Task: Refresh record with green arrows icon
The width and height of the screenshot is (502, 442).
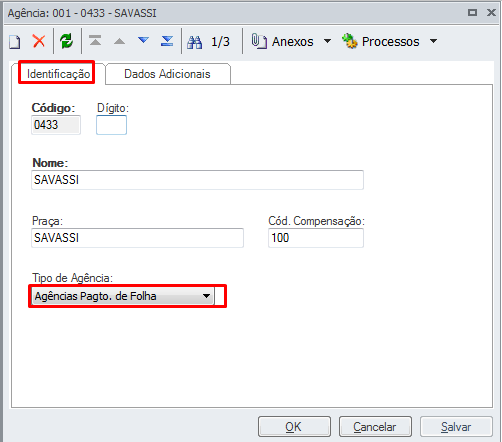Action: click(x=67, y=41)
